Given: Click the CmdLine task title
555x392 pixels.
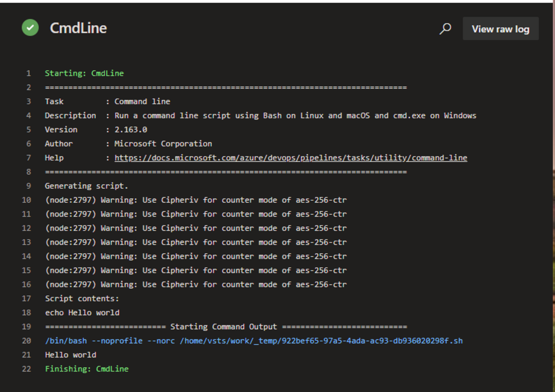Looking at the screenshot, I should (79, 28).
